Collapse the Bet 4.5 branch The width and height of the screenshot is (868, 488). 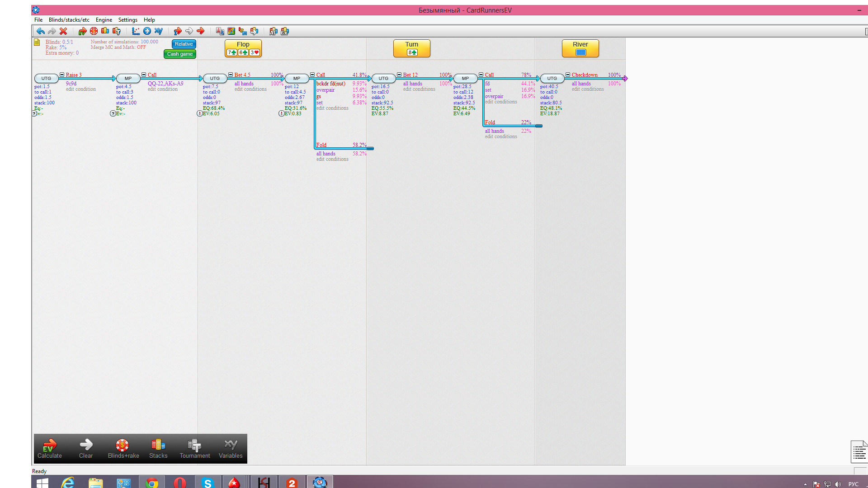tap(231, 75)
